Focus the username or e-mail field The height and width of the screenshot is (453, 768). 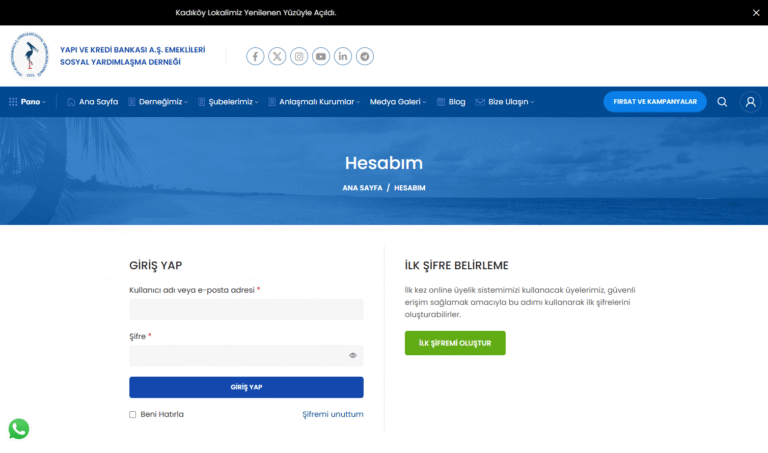(x=246, y=309)
